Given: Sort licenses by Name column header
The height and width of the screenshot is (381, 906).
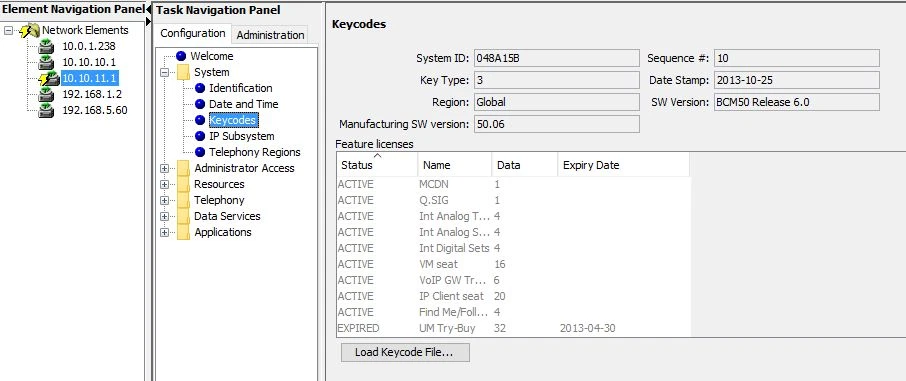Looking at the screenshot, I should click(x=455, y=165).
